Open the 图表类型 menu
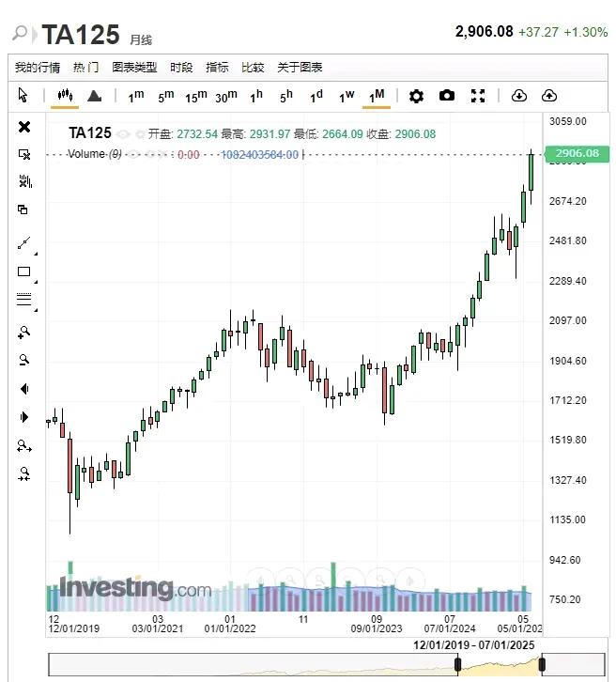 (134, 68)
